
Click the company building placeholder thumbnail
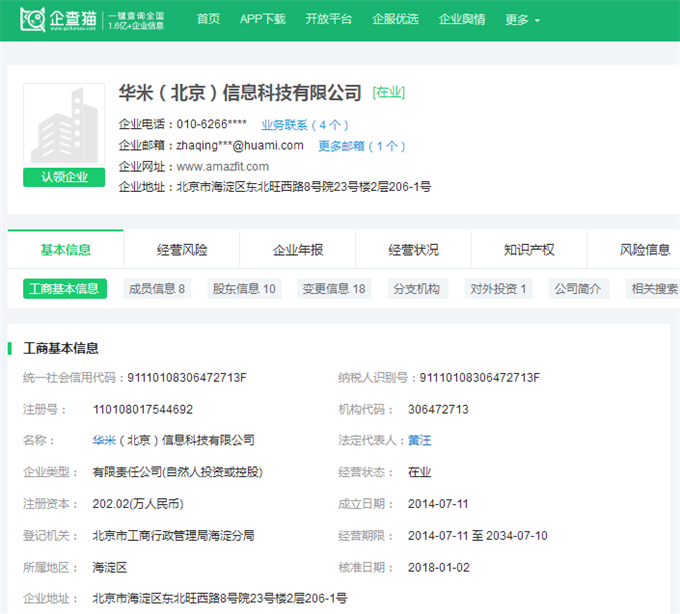click(x=64, y=124)
